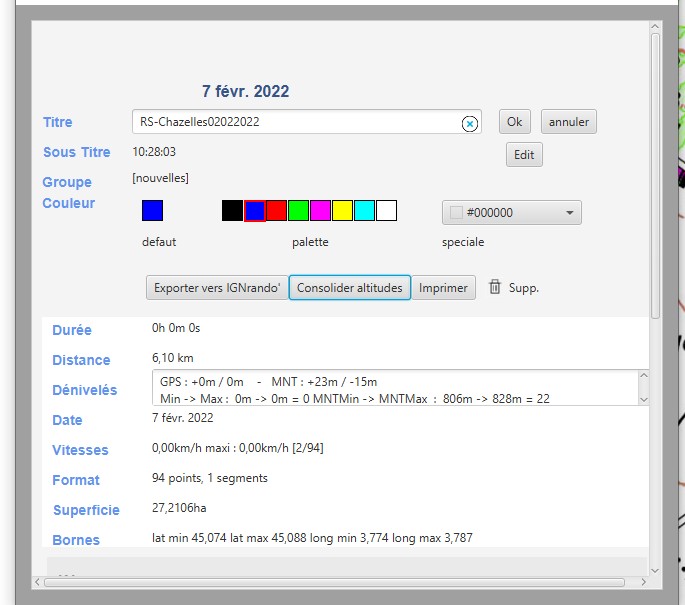Choose the cyan palette swatch
The width and height of the screenshot is (685, 605).
pos(364,211)
